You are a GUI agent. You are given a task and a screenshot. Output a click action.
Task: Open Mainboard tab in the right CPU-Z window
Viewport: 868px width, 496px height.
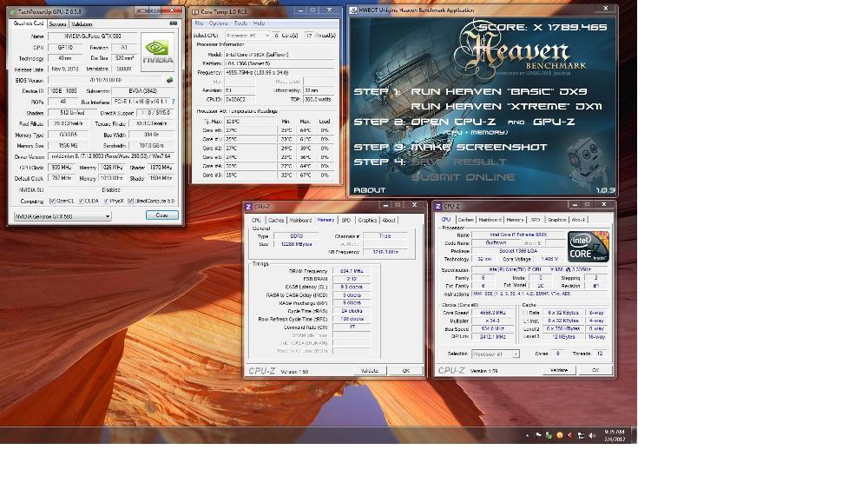[490, 220]
